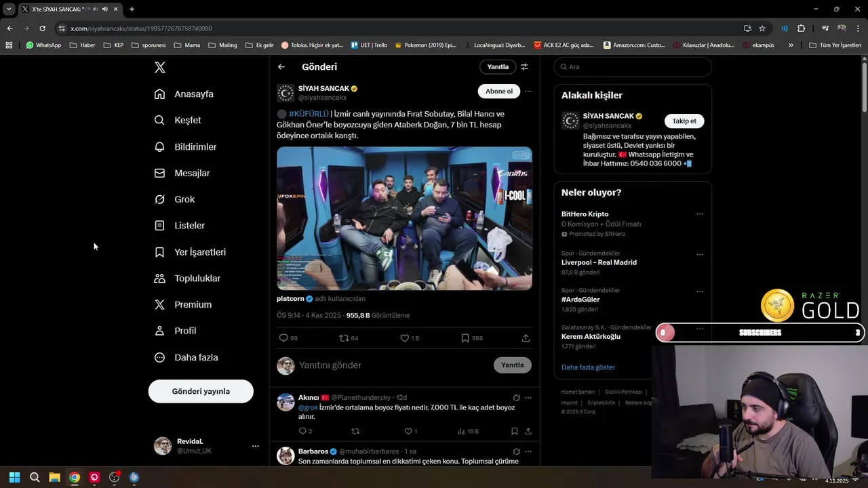Open Chrome extensions puzzle icon
The height and width of the screenshot is (488, 868).
point(801,28)
